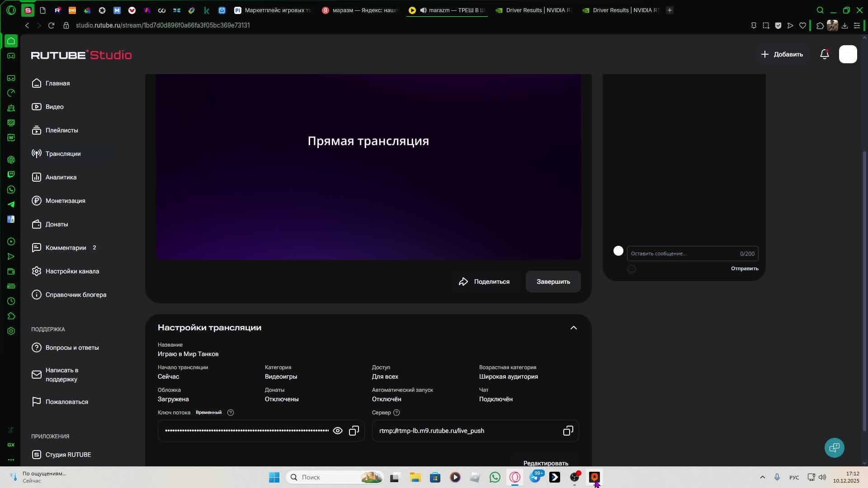Open the user profile avatar menu

coord(848,54)
